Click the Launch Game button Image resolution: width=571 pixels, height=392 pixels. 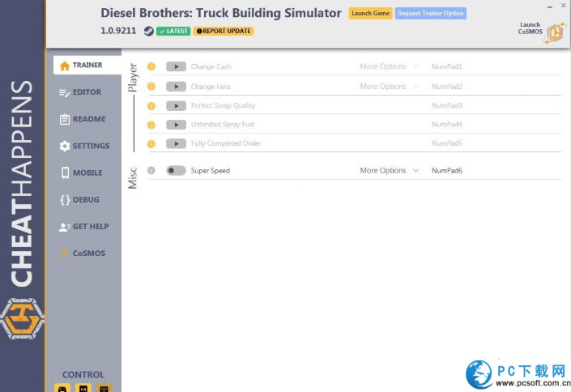370,14
